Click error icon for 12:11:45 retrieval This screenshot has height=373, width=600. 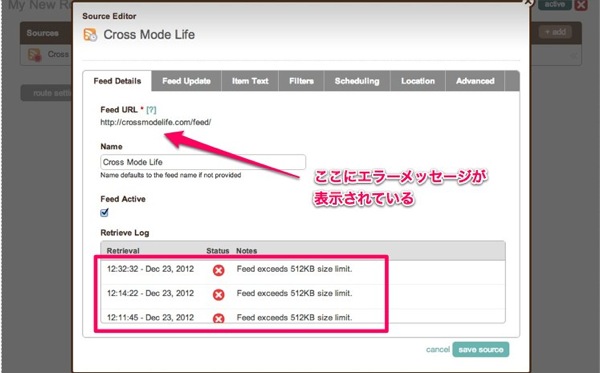218,318
